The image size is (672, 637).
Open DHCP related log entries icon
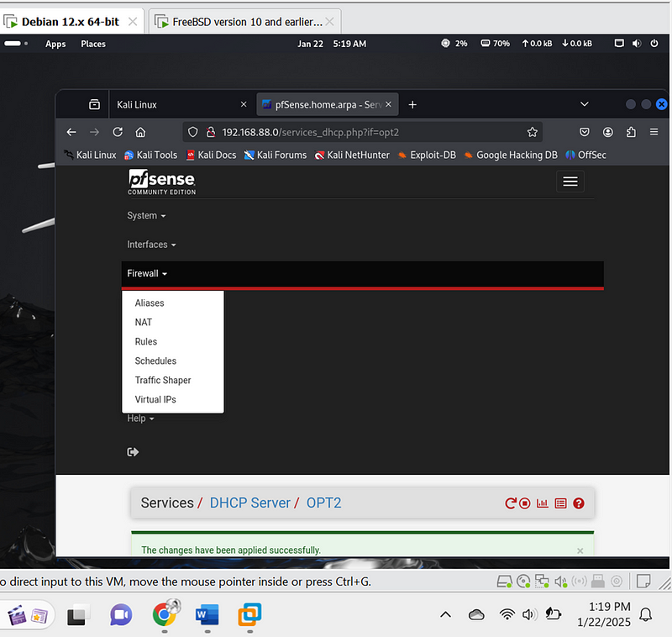coord(560,503)
